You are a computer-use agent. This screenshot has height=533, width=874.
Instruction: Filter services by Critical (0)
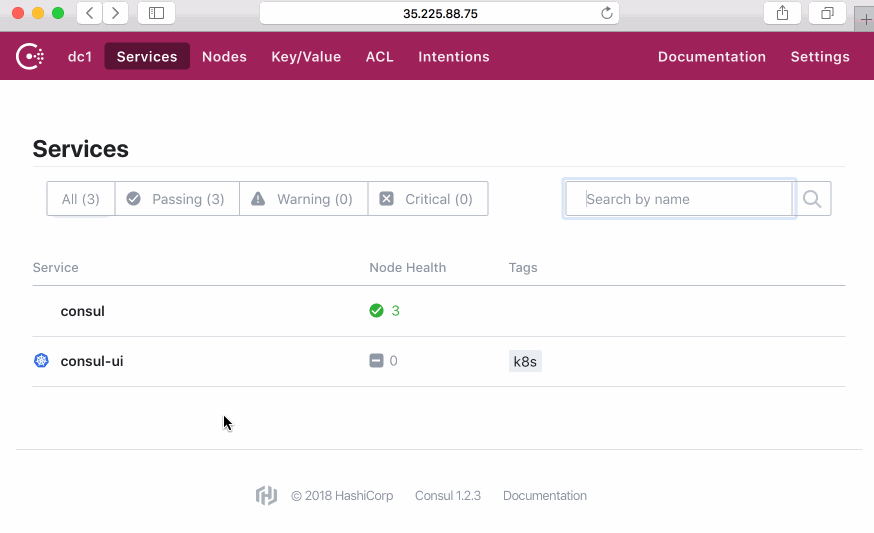click(428, 198)
